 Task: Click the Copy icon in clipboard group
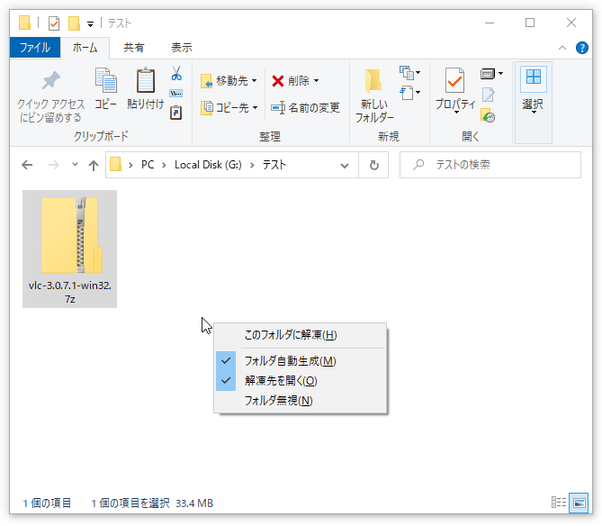point(106,81)
